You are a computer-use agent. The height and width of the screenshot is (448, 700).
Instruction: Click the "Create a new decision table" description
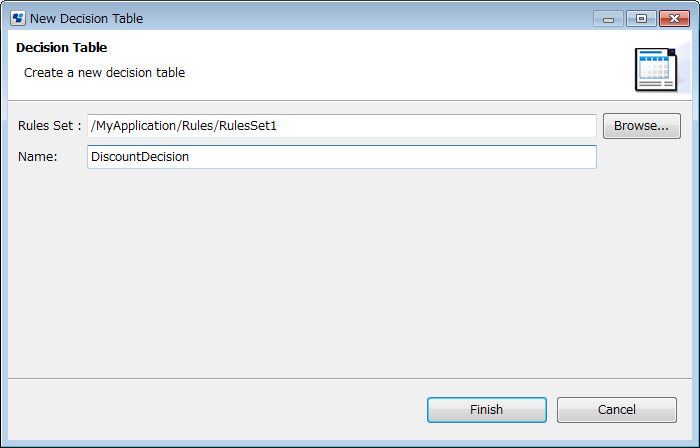(104, 73)
